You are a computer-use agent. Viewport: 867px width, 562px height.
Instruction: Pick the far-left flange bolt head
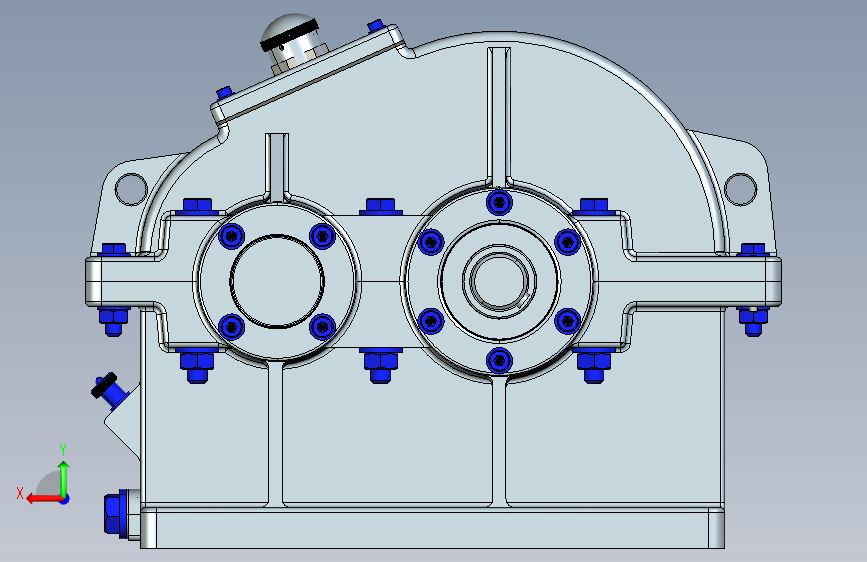tap(114, 250)
